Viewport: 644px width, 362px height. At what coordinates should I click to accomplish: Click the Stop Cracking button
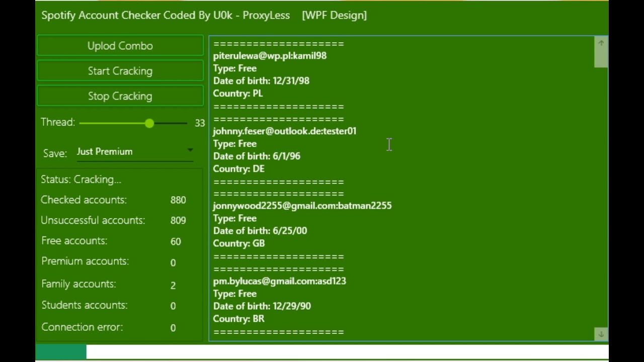tap(120, 96)
